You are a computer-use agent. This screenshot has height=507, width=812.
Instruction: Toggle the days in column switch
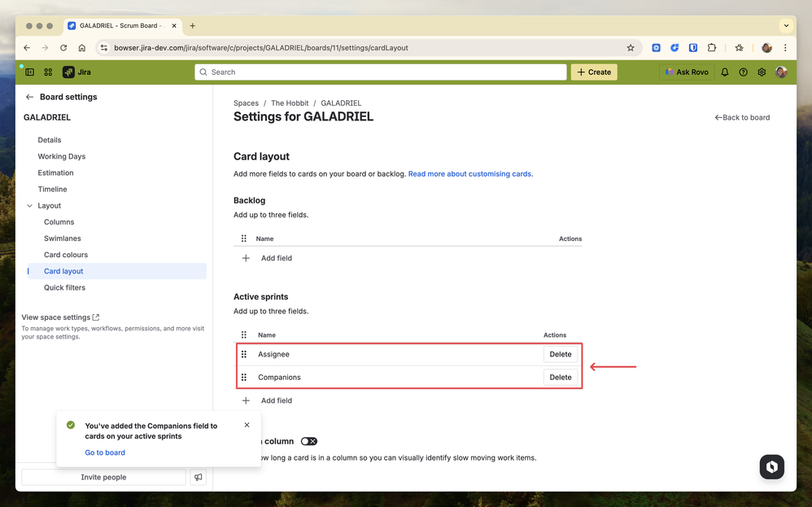308,441
